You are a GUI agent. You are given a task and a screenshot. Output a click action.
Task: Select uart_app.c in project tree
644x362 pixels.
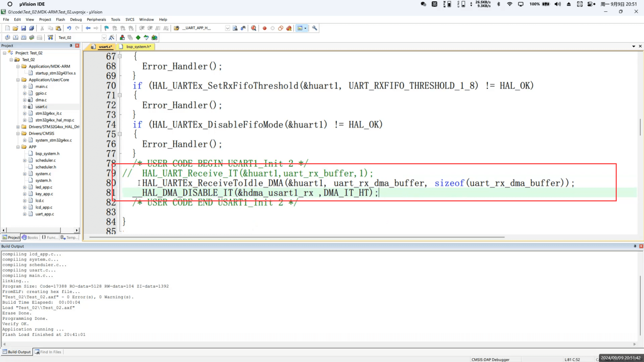point(44,214)
